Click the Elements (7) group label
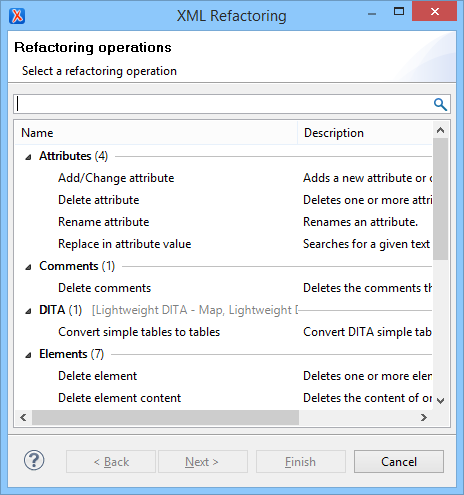The height and width of the screenshot is (495, 464). 71,354
